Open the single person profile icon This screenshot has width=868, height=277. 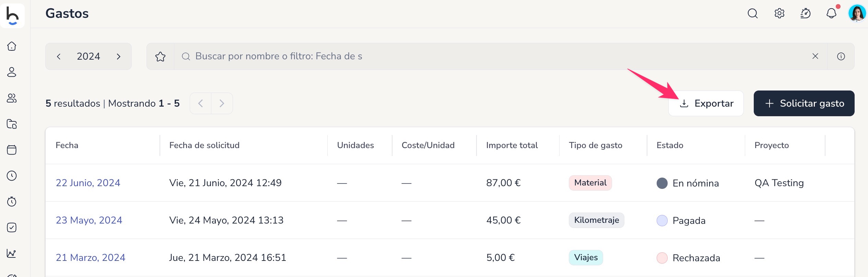12,72
